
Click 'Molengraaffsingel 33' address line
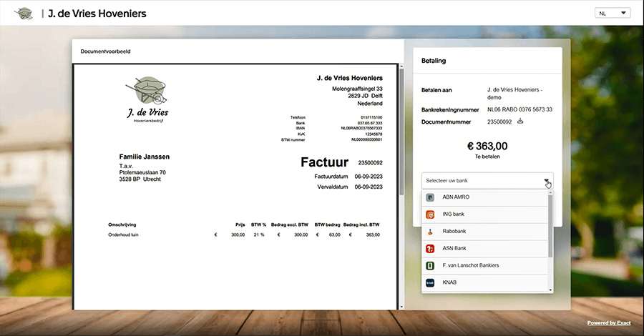(357, 89)
